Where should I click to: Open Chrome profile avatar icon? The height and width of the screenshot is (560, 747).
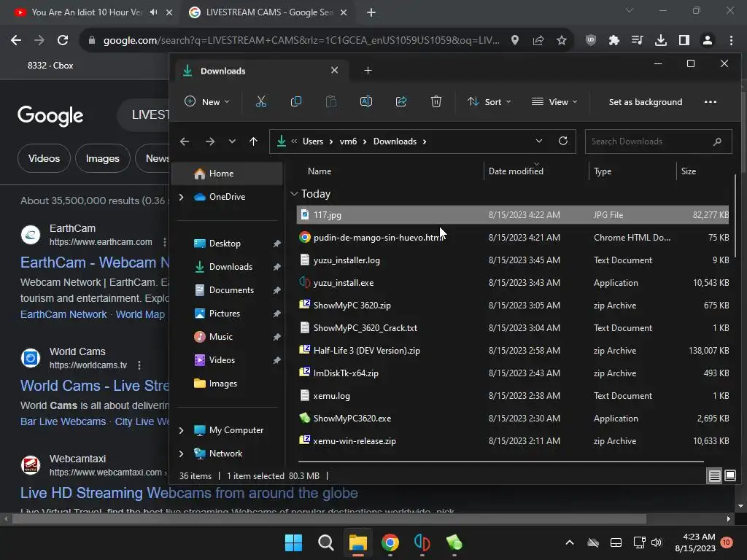[x=708, y=41]
